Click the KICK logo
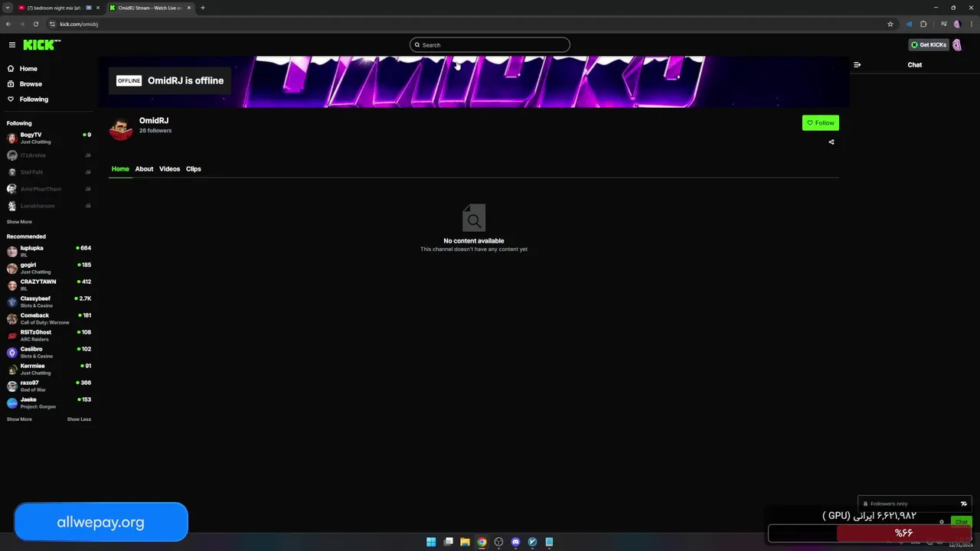The width and height of the screenshot is (980, 551). [x=41, y=45]
